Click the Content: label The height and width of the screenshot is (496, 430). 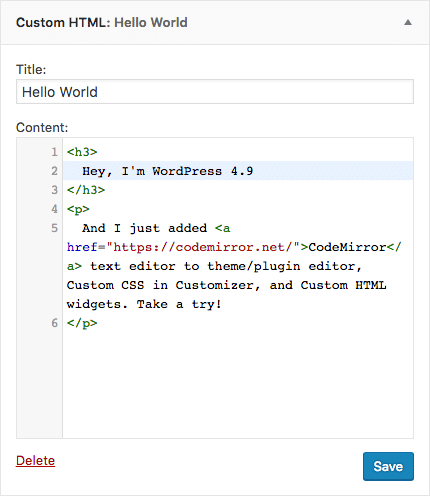(42, 128)
